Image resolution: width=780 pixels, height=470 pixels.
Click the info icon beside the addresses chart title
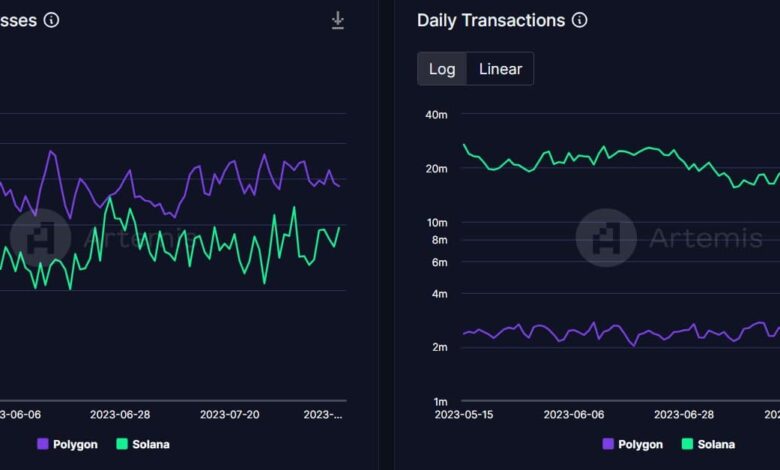point(51,20)
